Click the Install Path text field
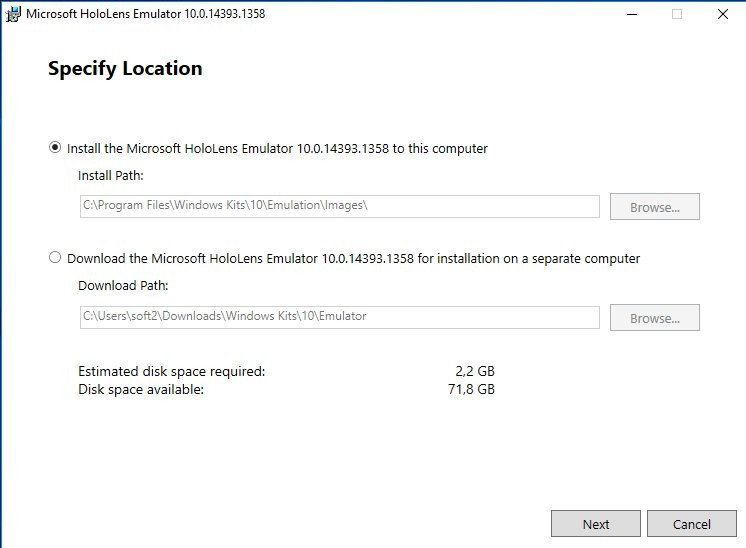 (x=340, y=206)
